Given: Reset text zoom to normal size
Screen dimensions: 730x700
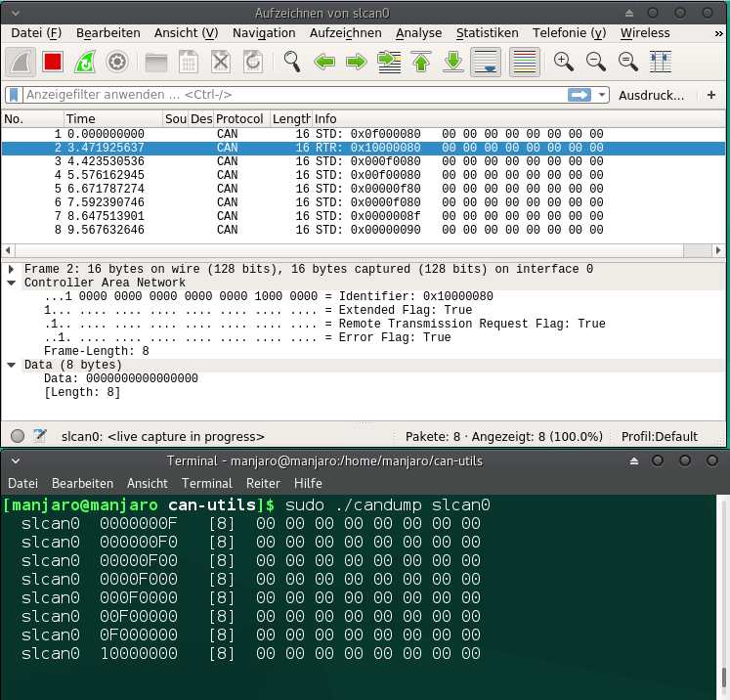Looking at the screenshot, I should pyautogui.click(x=628, y=62).
